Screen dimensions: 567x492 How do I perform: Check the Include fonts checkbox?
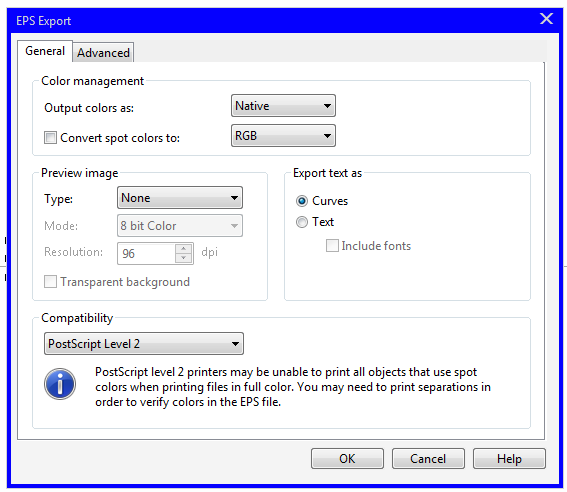coord(332,245)
